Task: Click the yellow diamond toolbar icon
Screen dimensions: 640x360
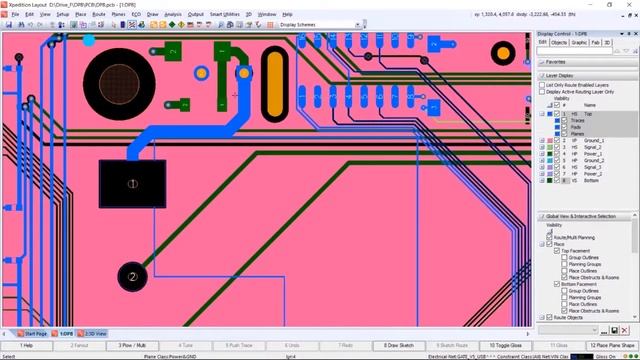Action: pyautogui.click(x=181, y=25)
